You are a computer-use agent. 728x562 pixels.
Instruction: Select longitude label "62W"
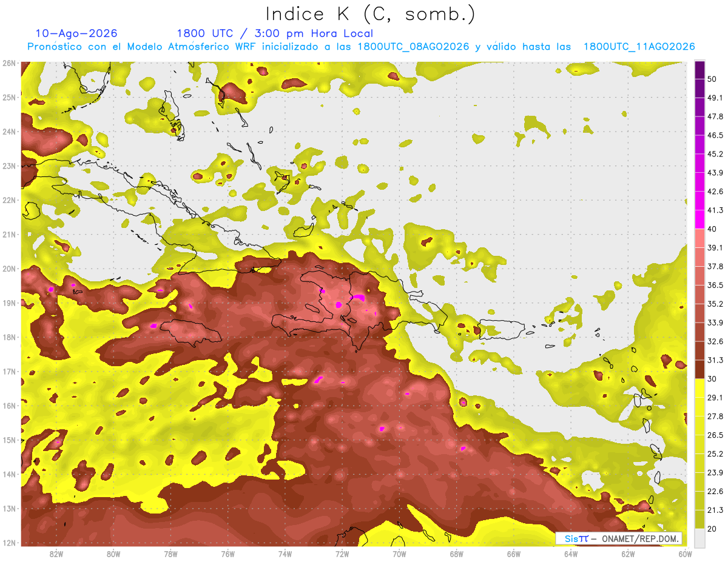(x=629, y=554)
